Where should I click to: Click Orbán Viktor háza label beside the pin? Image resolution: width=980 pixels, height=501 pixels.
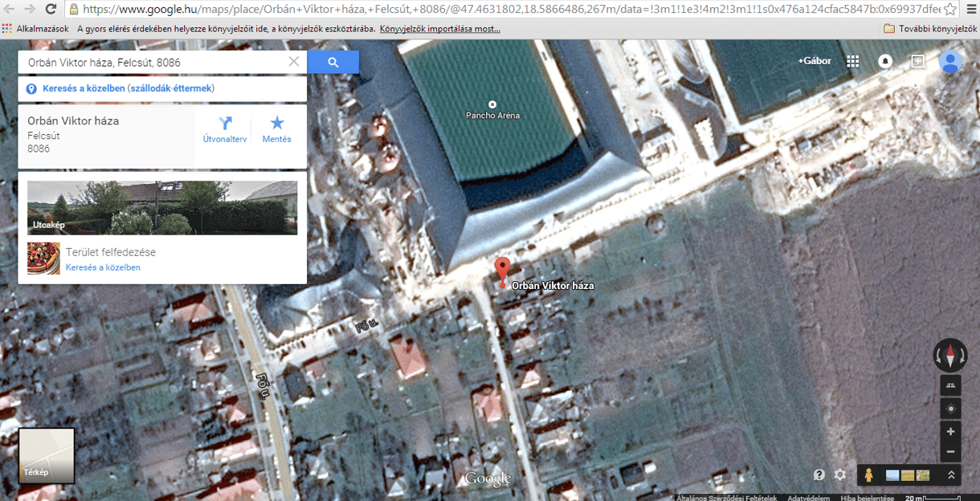pyautogui.click(x=553, y=285)
